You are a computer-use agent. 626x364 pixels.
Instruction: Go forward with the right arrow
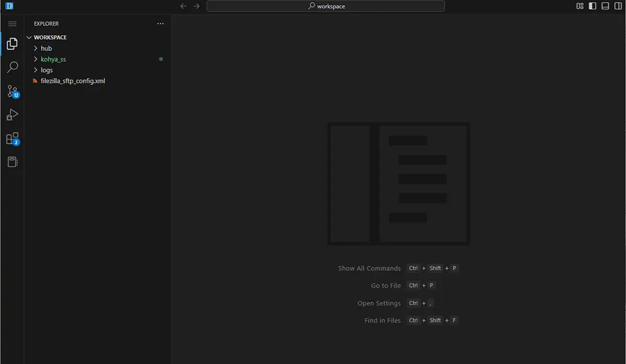tap(196, 6)
